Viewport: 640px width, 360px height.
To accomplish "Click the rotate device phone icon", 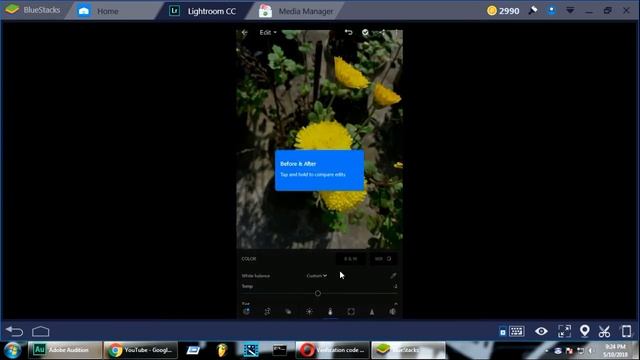I will pos(626,331).
